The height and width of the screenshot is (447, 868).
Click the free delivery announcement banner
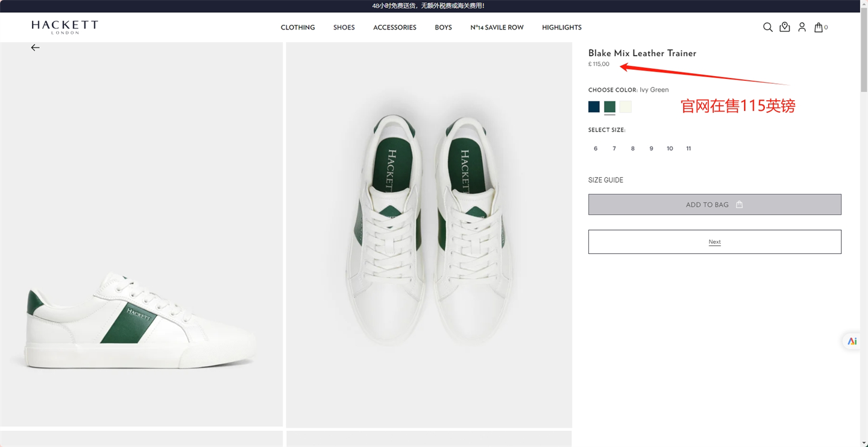click(x=429, y=6)
